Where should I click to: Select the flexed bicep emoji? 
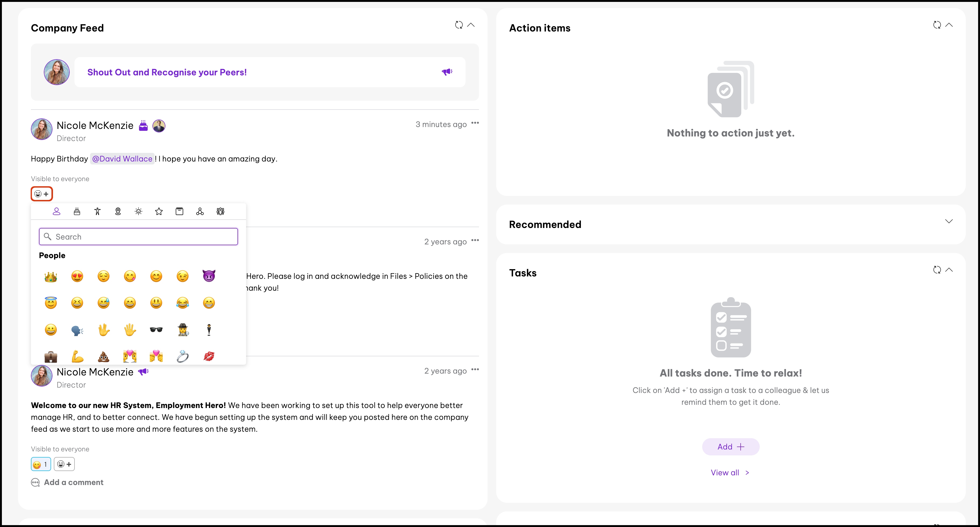(77, 356)
